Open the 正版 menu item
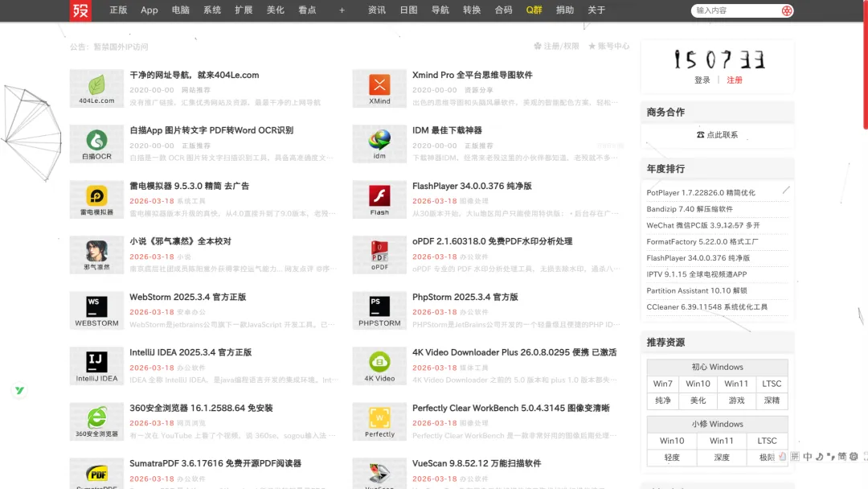This screenshot has height=489, width=868. (x=118, y=10)
